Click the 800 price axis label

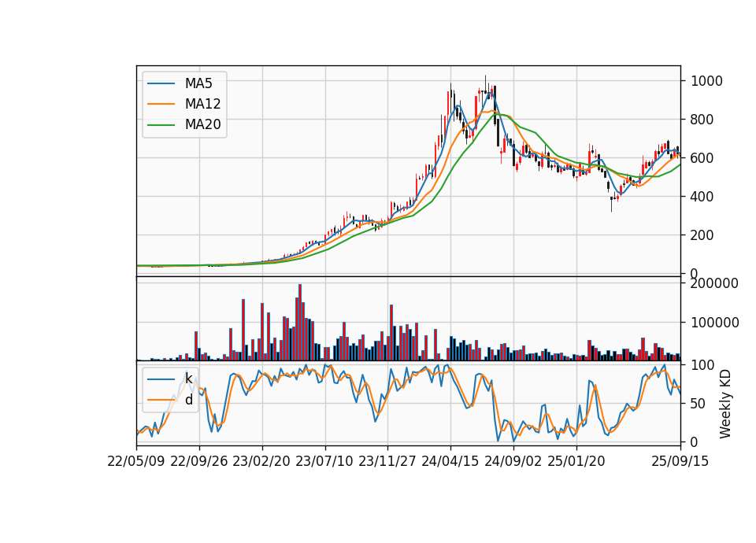click(x=702, y=120)
